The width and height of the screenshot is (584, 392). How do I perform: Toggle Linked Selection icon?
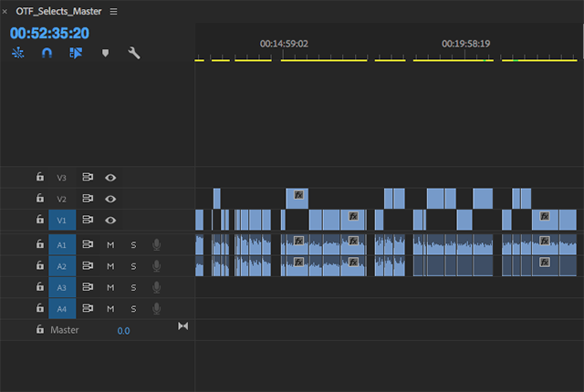tap(76, 54)
